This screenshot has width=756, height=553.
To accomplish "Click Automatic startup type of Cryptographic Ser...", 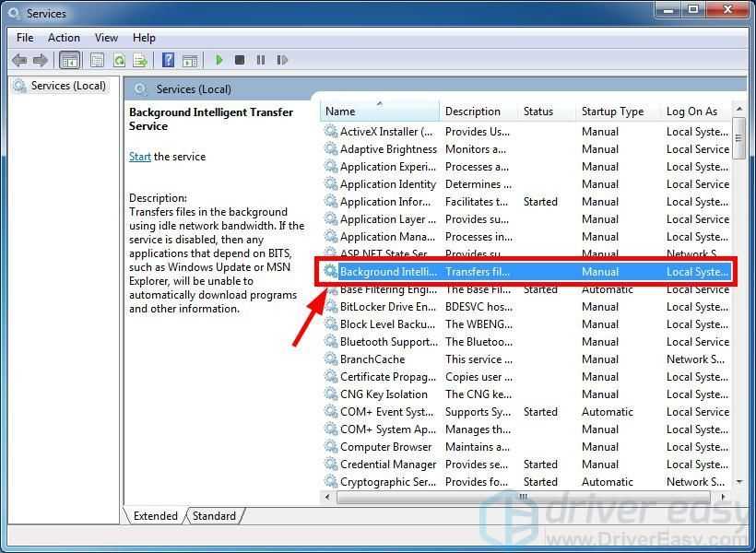I will click(608, 482).
